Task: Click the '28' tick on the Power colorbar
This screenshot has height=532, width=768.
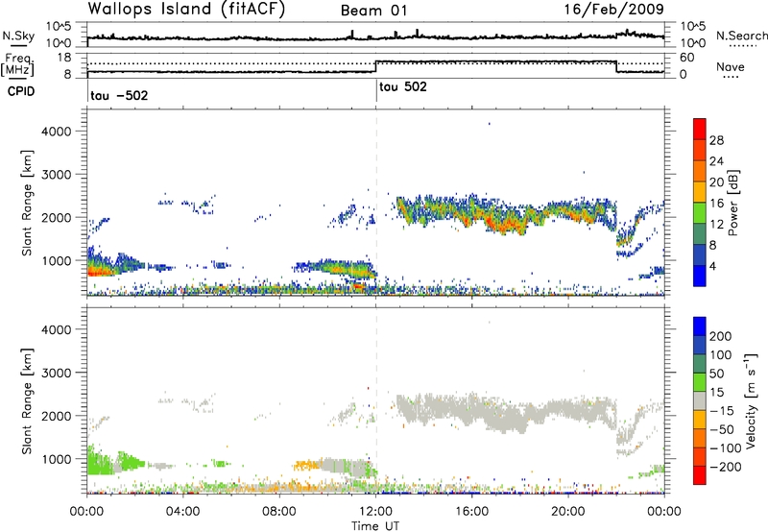Action: coord(716,140)
